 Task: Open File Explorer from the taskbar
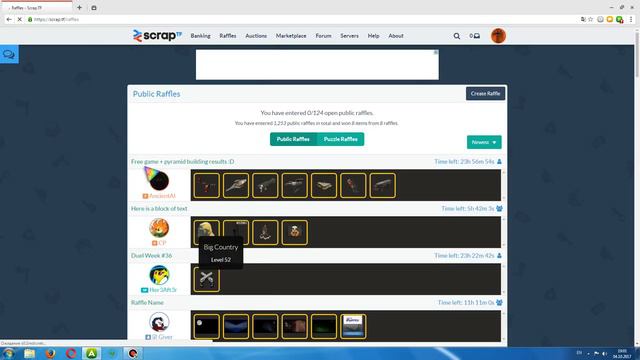click(29, 353)
